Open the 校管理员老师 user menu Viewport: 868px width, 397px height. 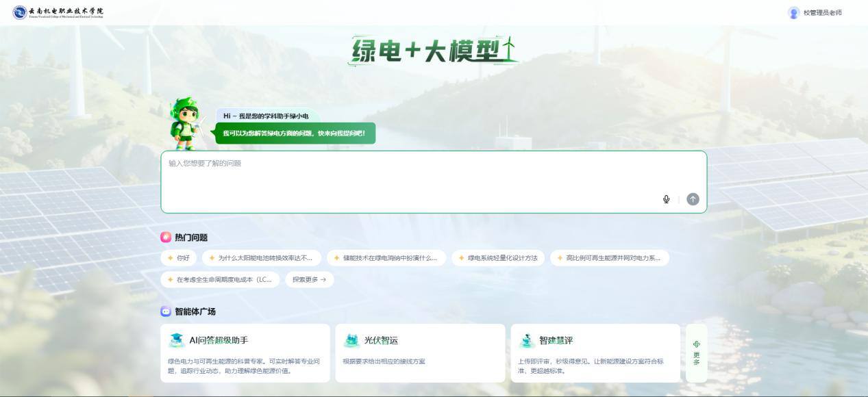(x=822, y=12)
